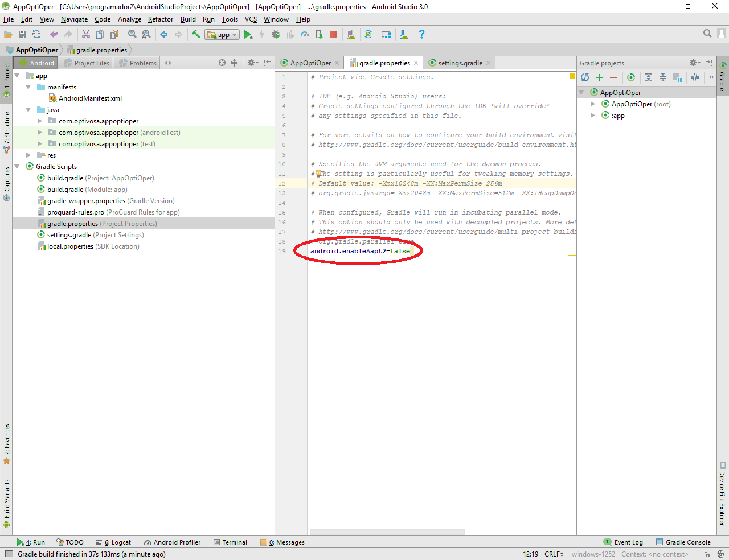
Task: Click the Save All floppy disk icon
Action: point(22,35)
